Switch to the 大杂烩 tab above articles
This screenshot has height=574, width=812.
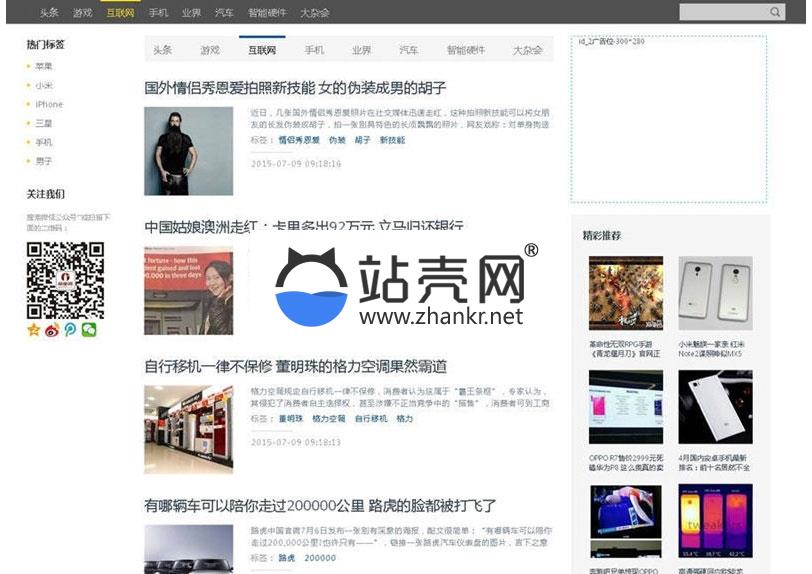[527, 50]
